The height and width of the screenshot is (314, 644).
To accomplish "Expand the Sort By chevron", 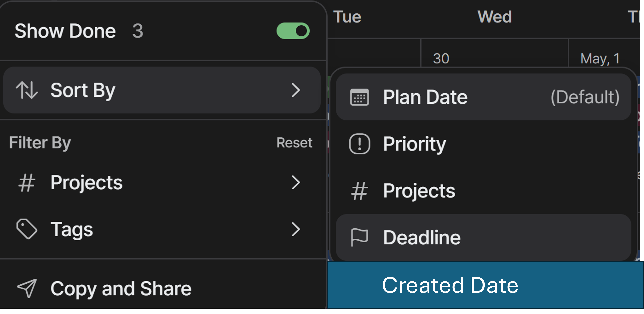I will coord(296,90).
